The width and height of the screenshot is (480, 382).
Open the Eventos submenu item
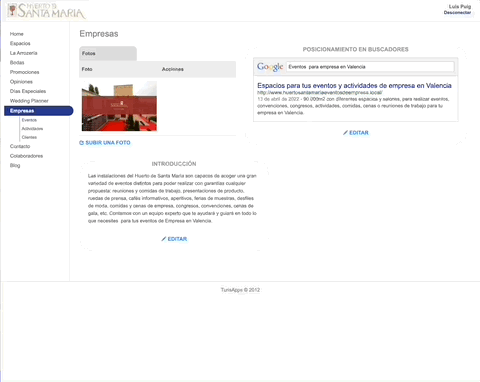29,120
